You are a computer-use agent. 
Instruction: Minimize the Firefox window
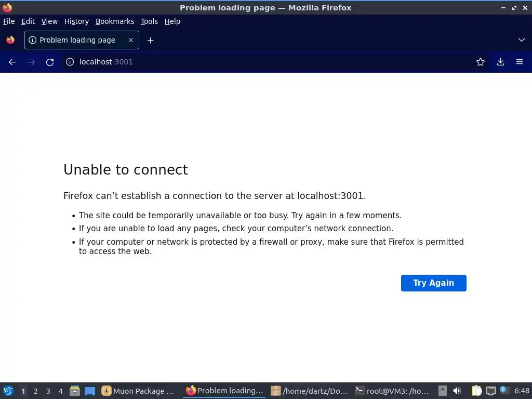[x=503, y=7]
